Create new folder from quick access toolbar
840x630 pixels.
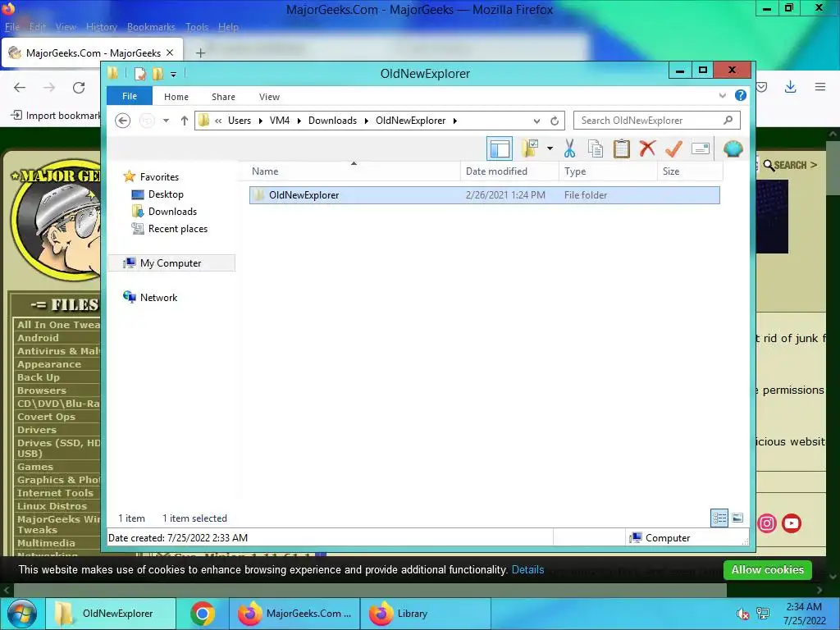(157, 73)
